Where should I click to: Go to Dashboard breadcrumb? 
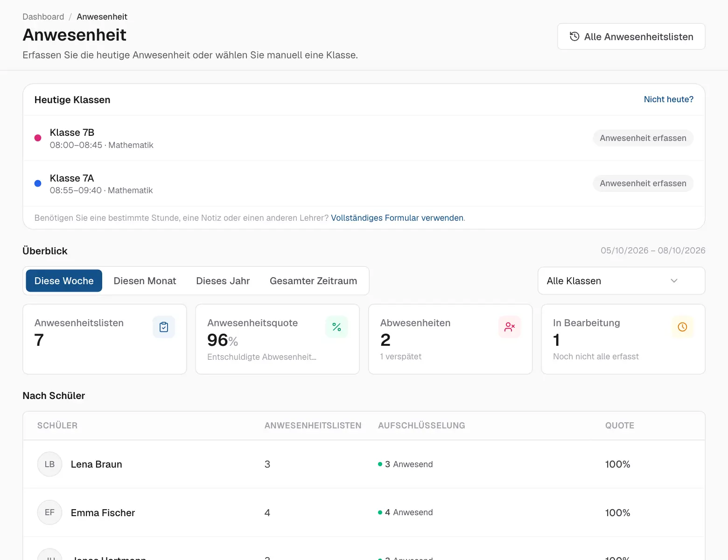[43, 17]
